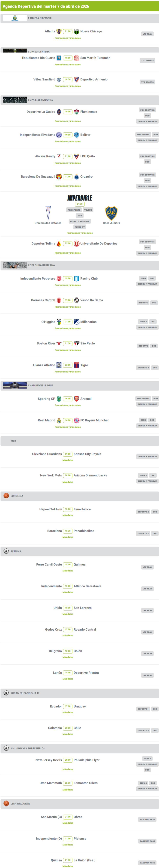The image size is (159, 868).
Task: Click the Universidad Católica crest
Action: click(48, 213)
